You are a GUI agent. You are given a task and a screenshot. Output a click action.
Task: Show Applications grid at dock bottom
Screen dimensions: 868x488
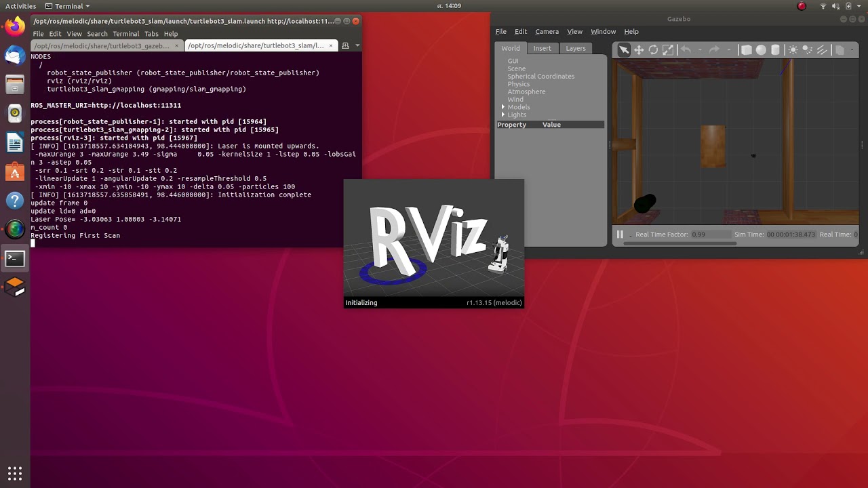15,472
